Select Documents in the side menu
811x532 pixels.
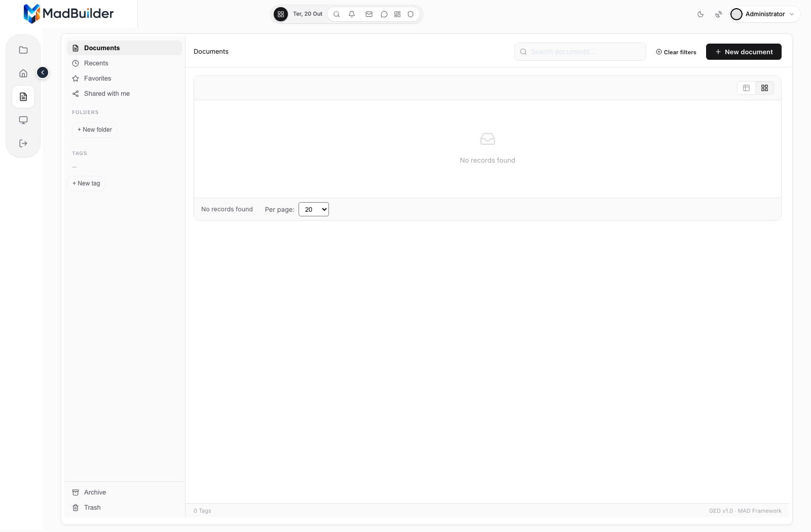124,48
